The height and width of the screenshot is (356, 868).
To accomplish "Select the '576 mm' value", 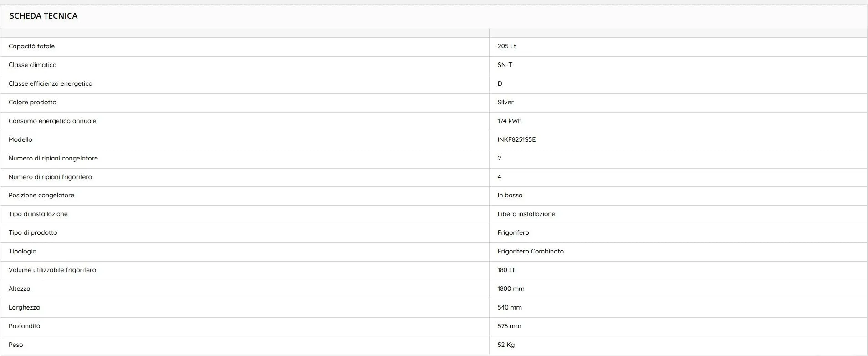I will (x=509, y=326).
